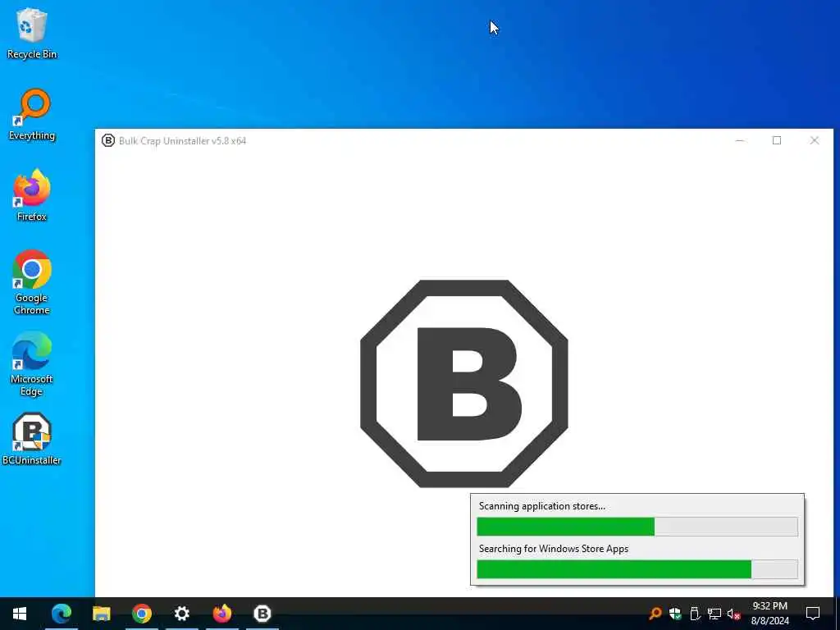
Task: Click the 'Searching for Windows Store Apps' label
Action: point(554,549)
